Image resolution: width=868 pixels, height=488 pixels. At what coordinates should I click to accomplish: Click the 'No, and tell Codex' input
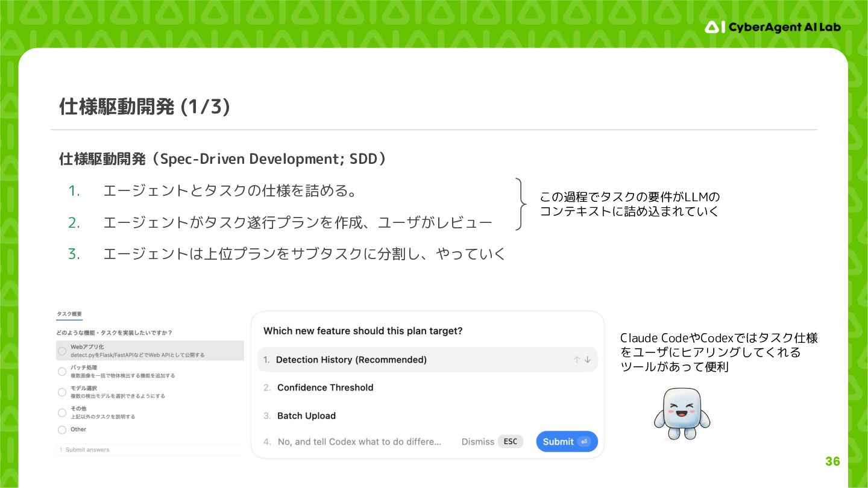pyautogui.click(x=359, y=442)
